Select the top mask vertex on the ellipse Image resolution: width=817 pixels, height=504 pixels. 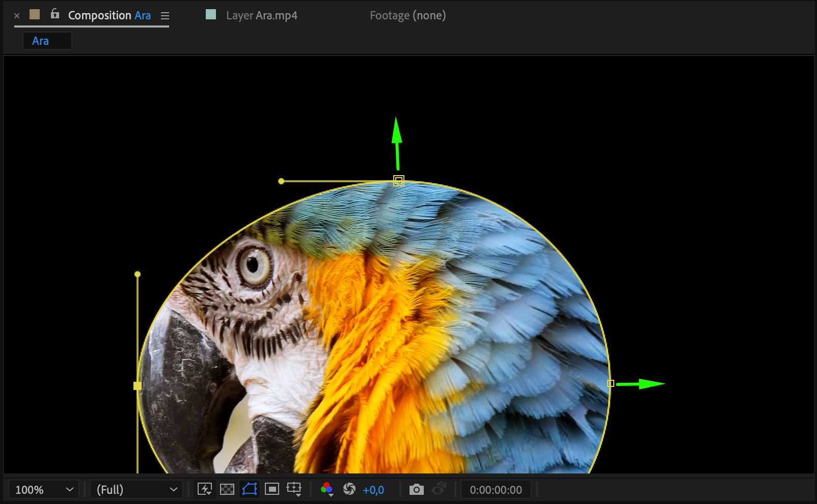[399, 181]
